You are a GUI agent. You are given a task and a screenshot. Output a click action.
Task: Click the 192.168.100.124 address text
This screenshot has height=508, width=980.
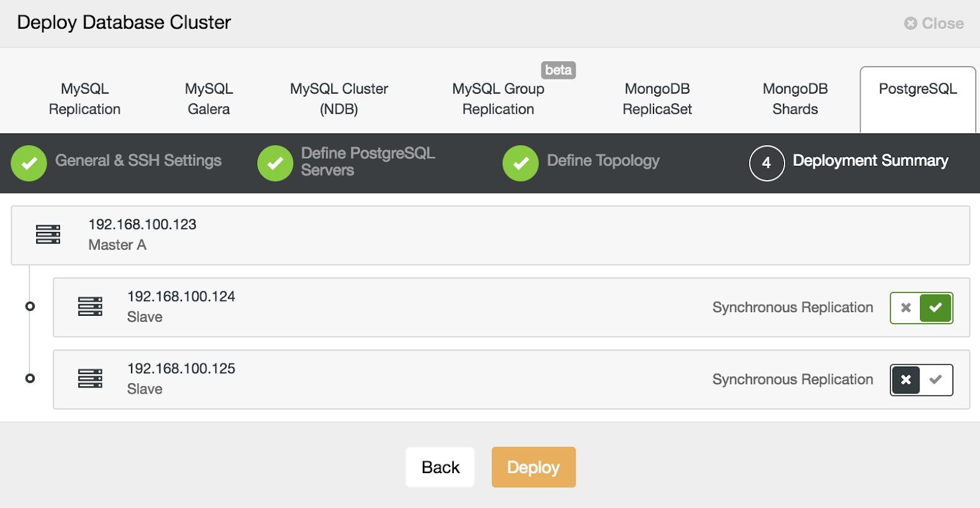pyautogui.click(x=181, y=297)
